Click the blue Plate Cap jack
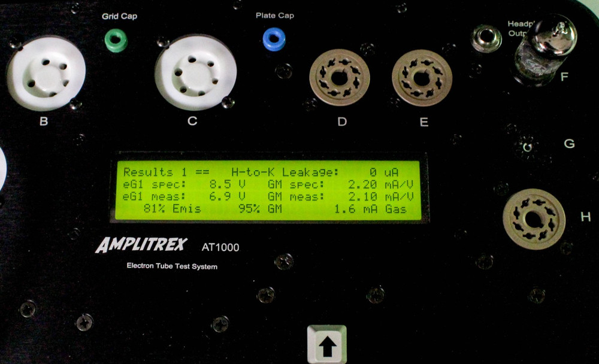This screenshot has width=599, height=364. pos(274,40)
